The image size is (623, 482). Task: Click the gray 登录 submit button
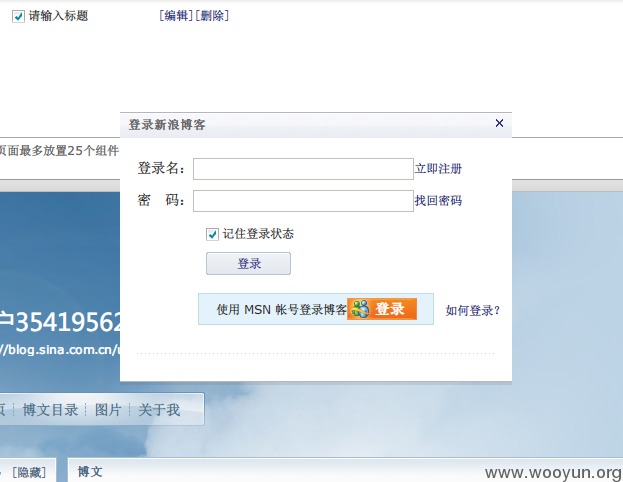click(248, 263)
